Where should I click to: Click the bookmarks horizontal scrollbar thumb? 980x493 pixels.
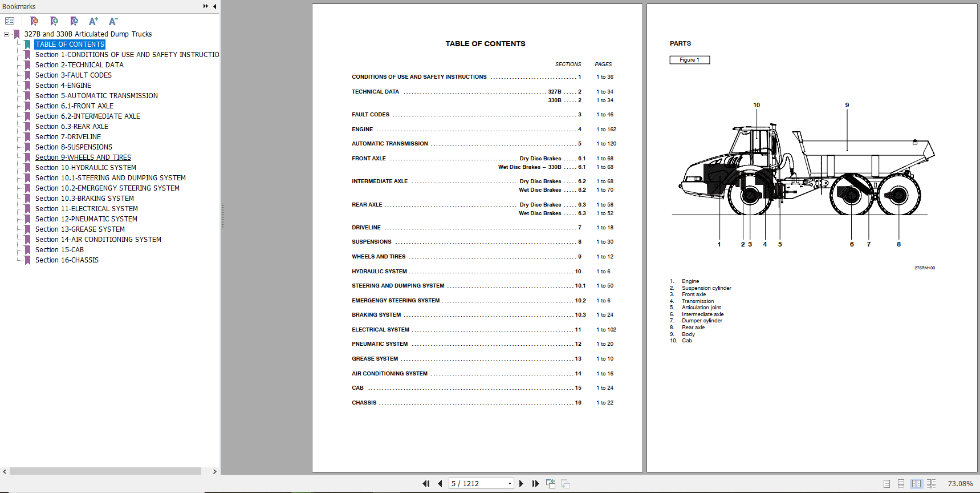click(105, 471)
